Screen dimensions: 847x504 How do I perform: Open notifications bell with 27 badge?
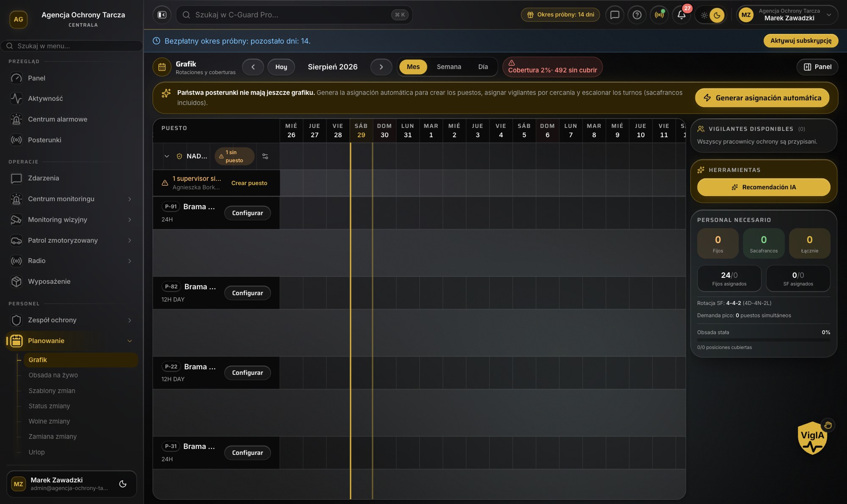681,15
